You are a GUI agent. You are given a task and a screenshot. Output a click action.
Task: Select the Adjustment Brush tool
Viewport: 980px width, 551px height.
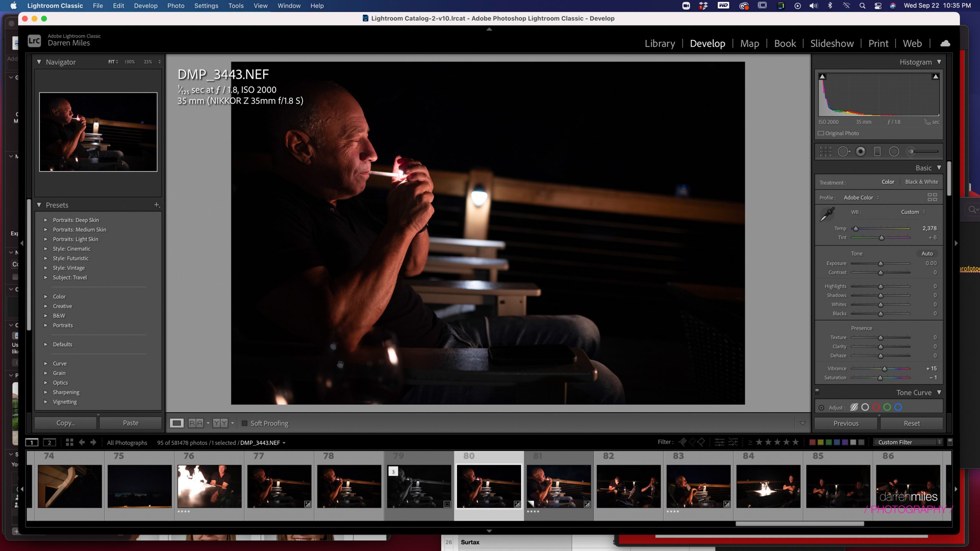pos(923,152)
